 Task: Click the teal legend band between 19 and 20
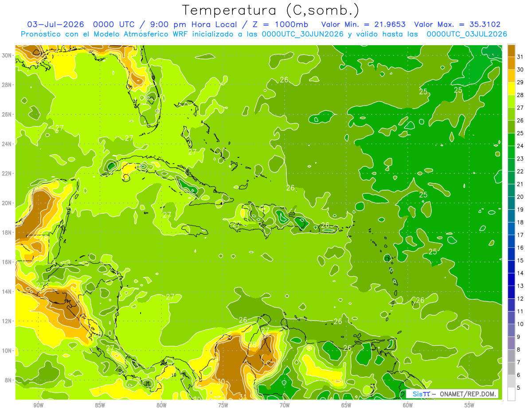tap(511, 203)
